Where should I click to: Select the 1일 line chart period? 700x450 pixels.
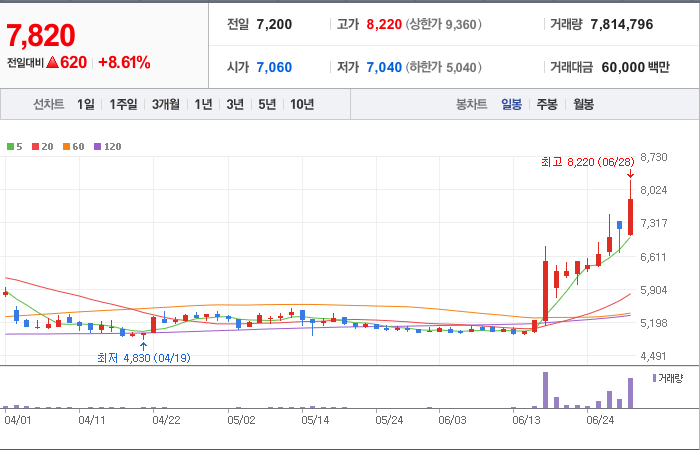pos(86,104)
